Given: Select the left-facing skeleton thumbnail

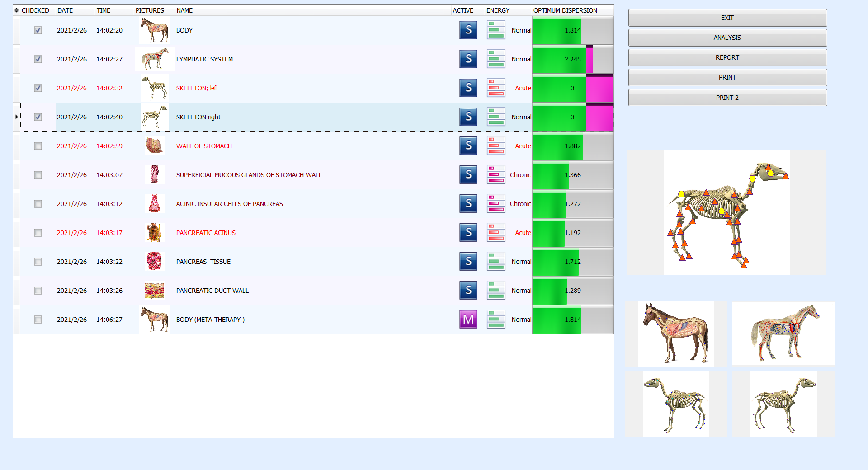Looking at the screenshot, I should (x=676, y=404).
